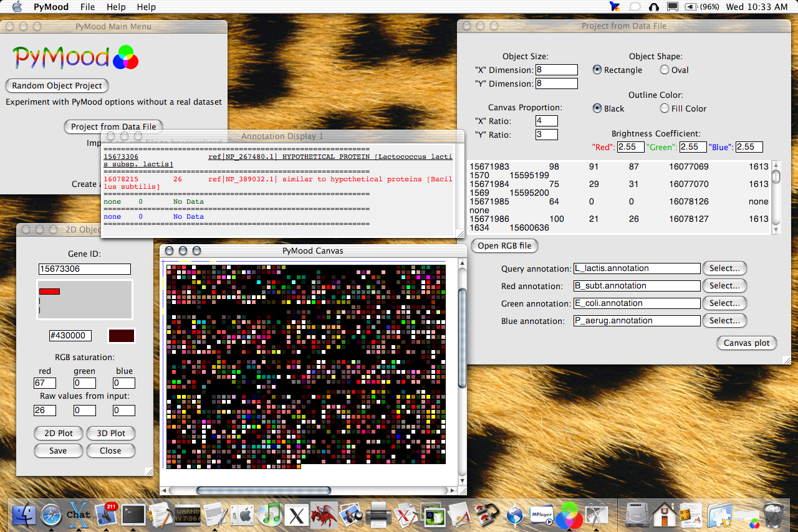
Task: Choose Black outline color
Action: pos(597,108)
